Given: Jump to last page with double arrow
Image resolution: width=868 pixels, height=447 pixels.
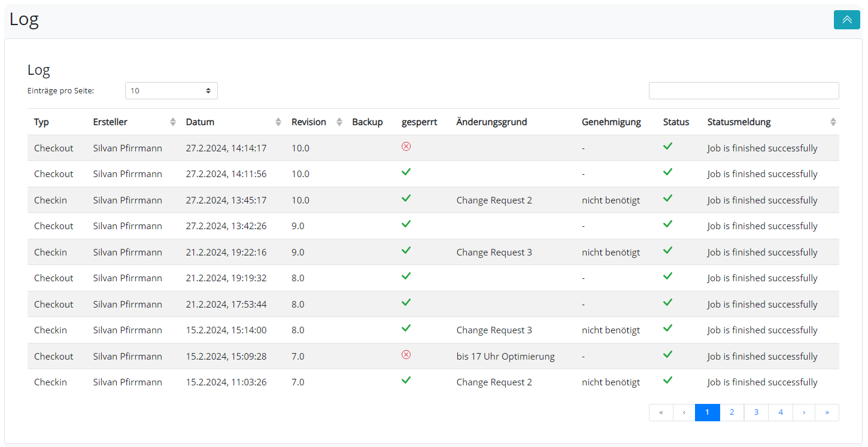Looking at the screenshot, I should tap(827, 412).
